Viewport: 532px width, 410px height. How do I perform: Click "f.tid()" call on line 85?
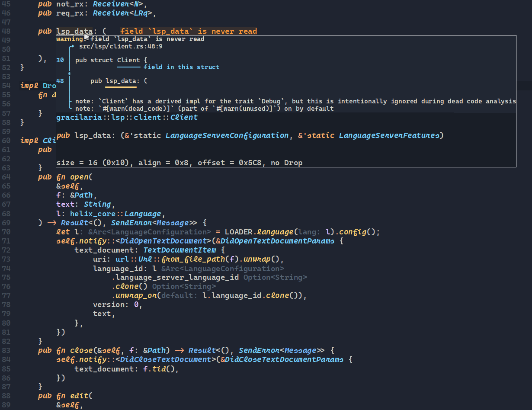click(x=159, y=368)
